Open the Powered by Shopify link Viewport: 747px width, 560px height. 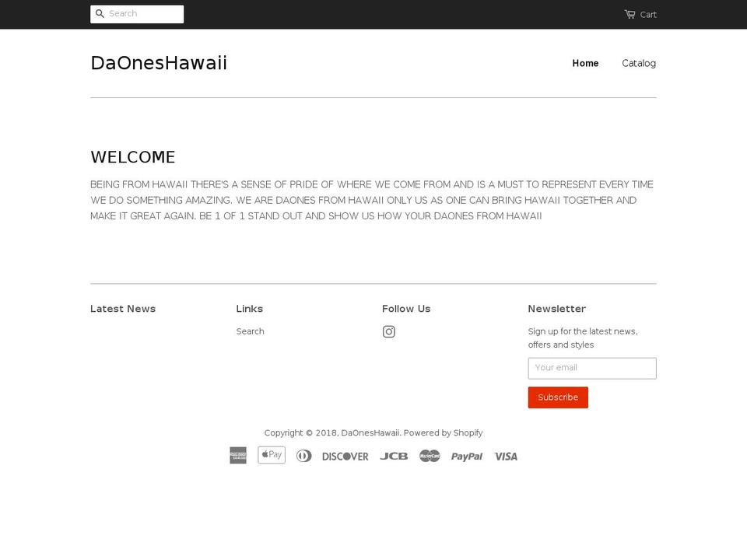click(443, 433)
